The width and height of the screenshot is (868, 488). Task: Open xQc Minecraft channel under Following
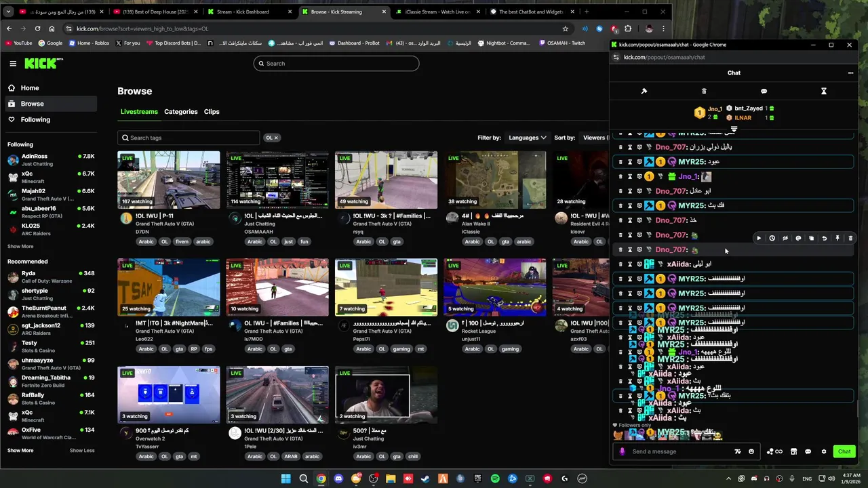pyautogui.click(x=51, y=178)
